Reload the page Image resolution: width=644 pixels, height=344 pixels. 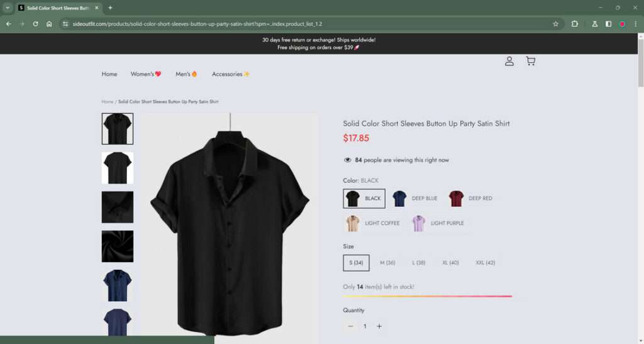36,24
